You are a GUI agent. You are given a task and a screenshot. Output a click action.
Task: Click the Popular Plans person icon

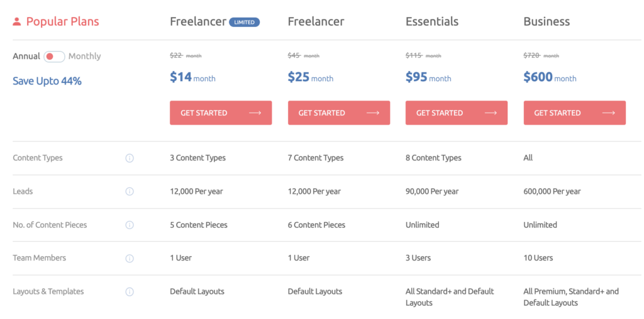point(17,21)
